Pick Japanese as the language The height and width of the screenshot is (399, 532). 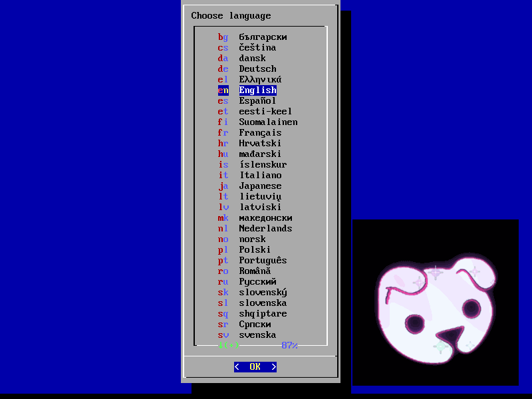(x=250, y=186)
